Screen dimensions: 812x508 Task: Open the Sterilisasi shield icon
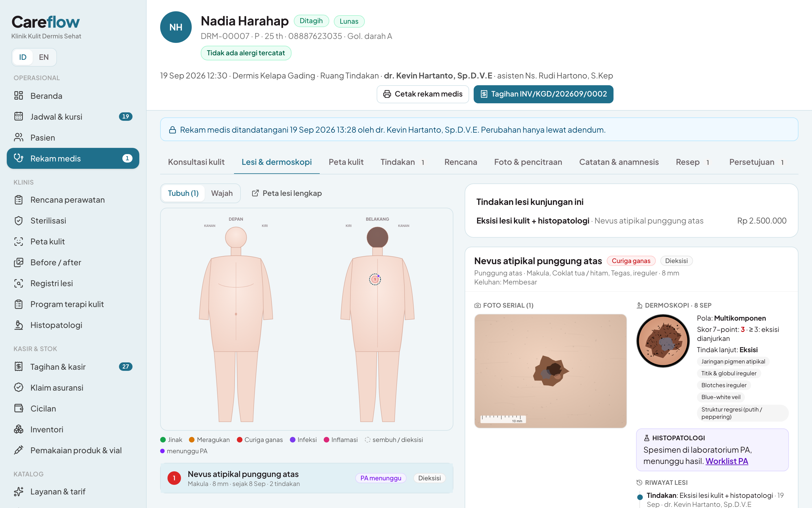(x=18, y=221)
